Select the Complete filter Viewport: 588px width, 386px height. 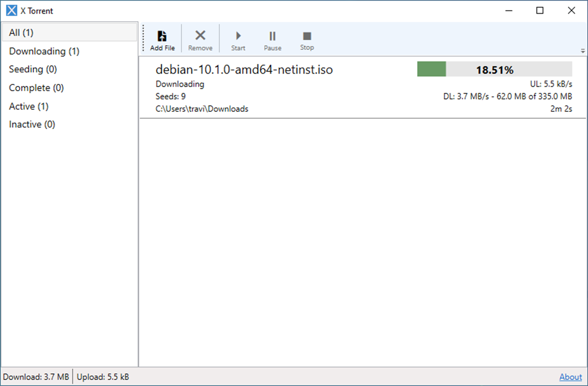pos(36,87)
